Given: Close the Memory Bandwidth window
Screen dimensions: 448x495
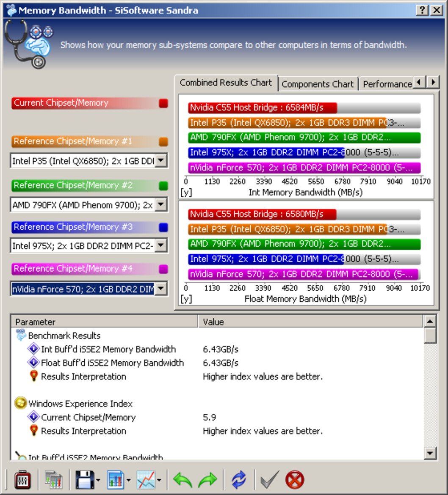Looking at the screenshot, I should 437,10.
